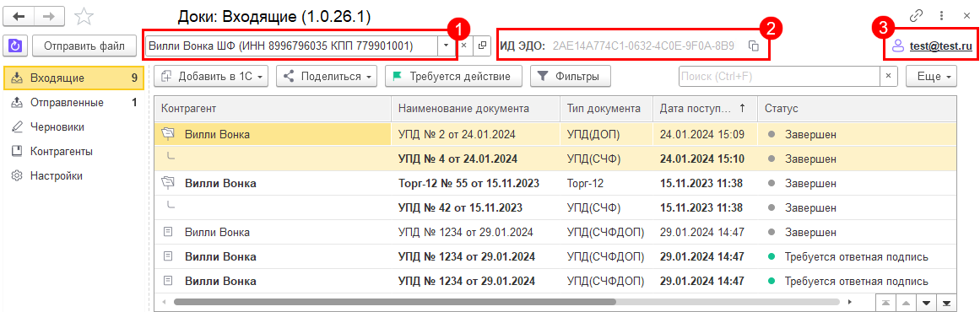Viewport: 980px width, 312px height.
Task: Click the Требуется действие button
Action: click(x=454, y=76)
